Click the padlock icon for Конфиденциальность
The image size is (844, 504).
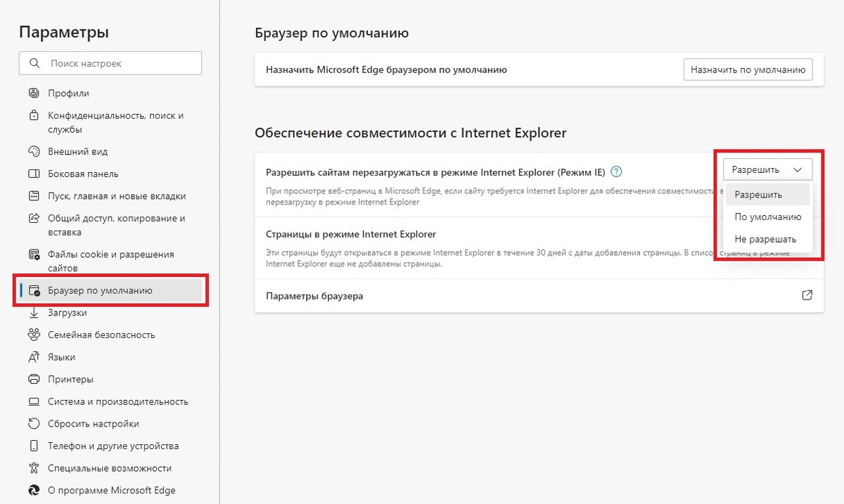coord(33,115)
